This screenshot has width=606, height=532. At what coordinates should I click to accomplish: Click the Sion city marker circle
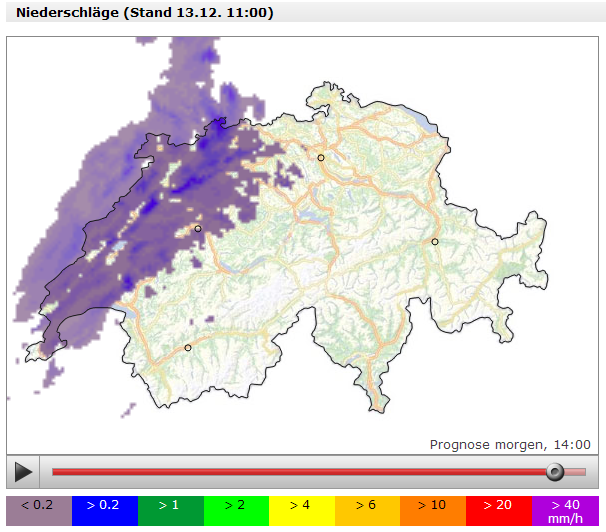pyautogui.click(x=187, y=348)
